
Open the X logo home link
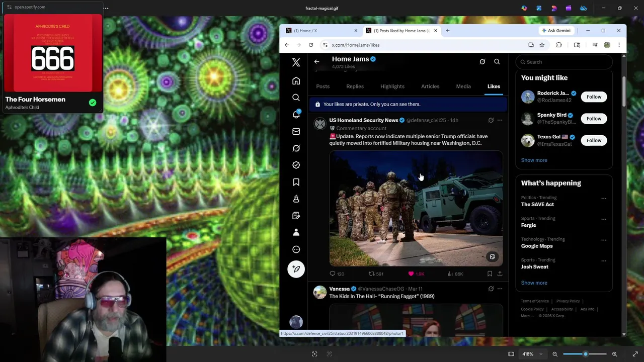click(296, 62)
